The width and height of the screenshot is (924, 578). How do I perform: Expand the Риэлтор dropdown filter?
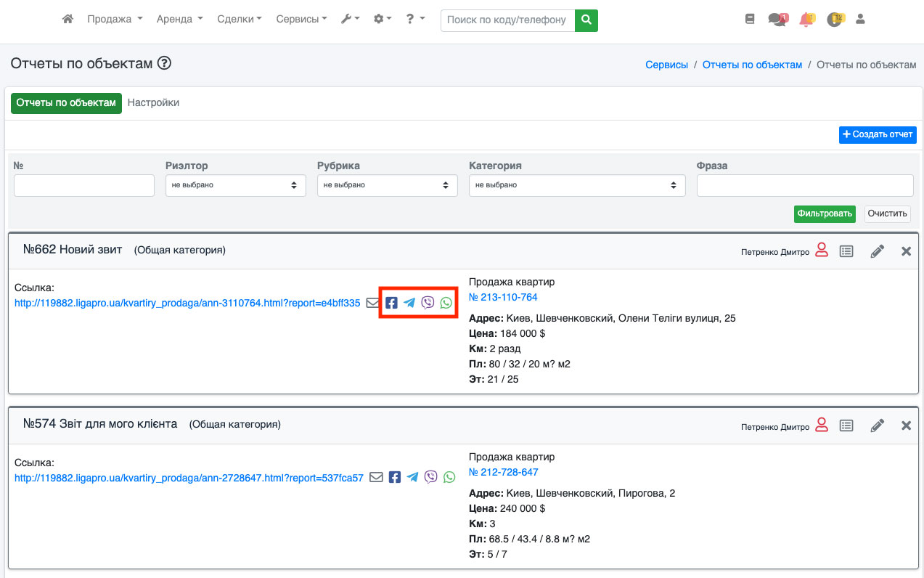point(235,185)
